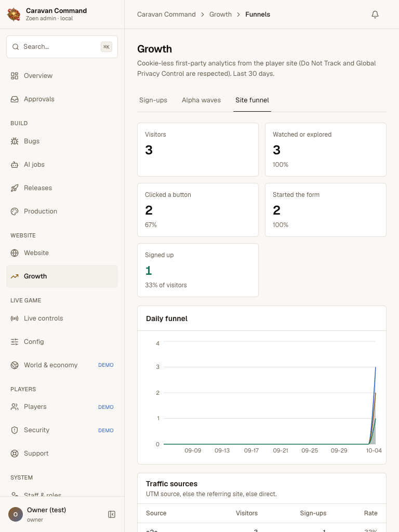Viewport: 399px width, 532px height.
Task: Click the Website globe icon
Action: (x=15, y=253)
